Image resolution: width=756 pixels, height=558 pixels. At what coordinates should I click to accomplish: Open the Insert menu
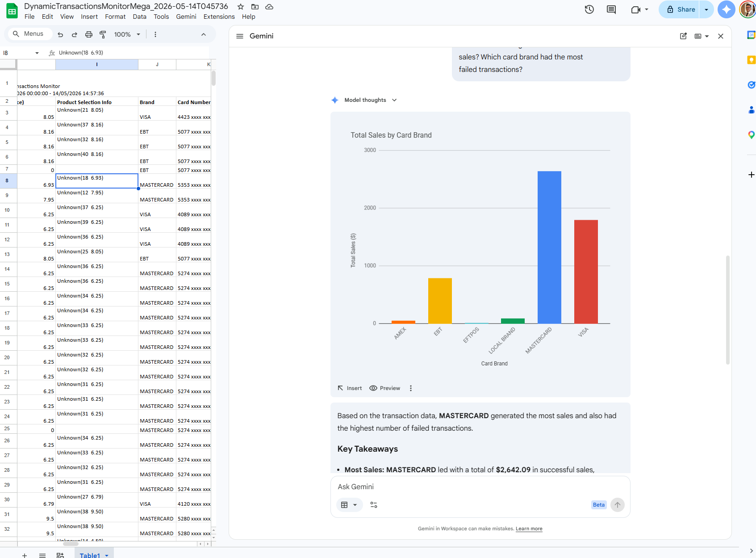(89, 17)
